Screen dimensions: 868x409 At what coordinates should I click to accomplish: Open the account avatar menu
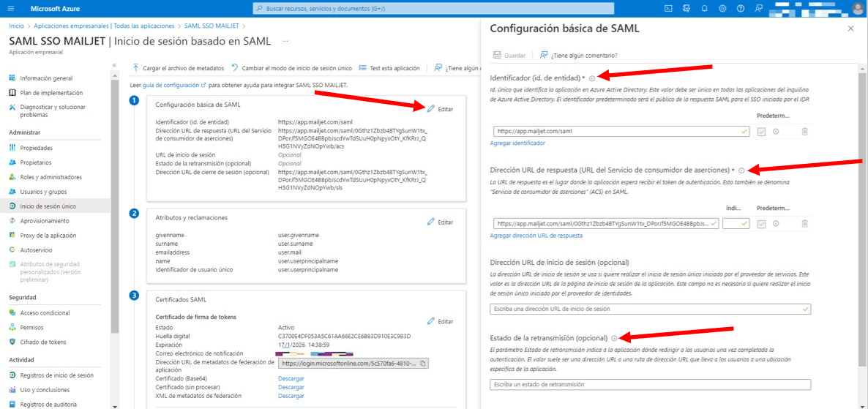(x=857, y=8)
